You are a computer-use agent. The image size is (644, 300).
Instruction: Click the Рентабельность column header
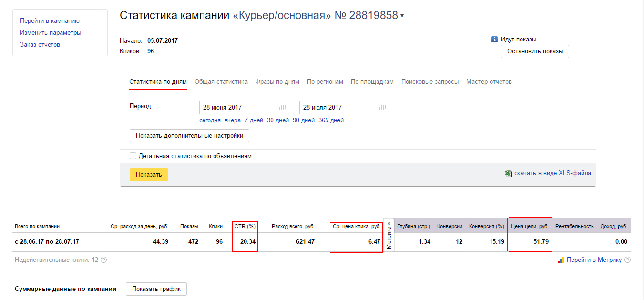[574, 227]
